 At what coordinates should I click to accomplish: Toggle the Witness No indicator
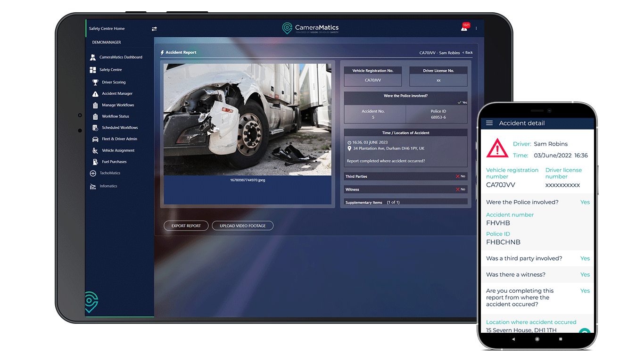[461, 189]
